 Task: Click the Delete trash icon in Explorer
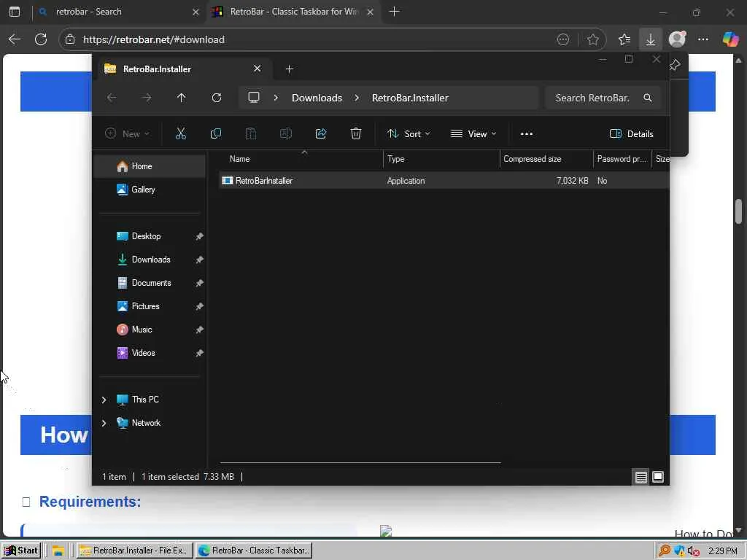pyautogui.click(x=356, y=134)
